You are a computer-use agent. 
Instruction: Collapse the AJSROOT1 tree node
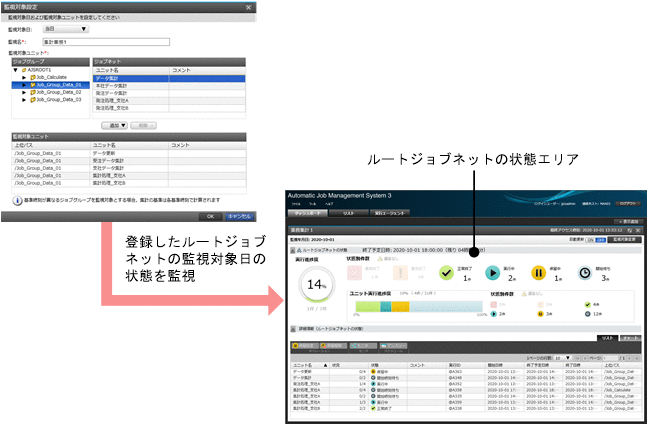(x=16, y=70)
